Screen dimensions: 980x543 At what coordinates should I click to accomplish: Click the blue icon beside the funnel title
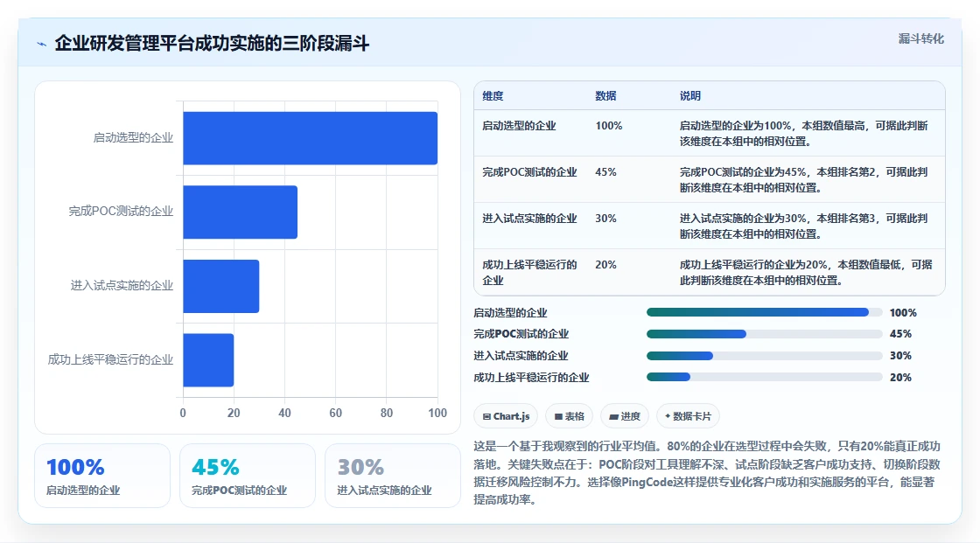42,44
